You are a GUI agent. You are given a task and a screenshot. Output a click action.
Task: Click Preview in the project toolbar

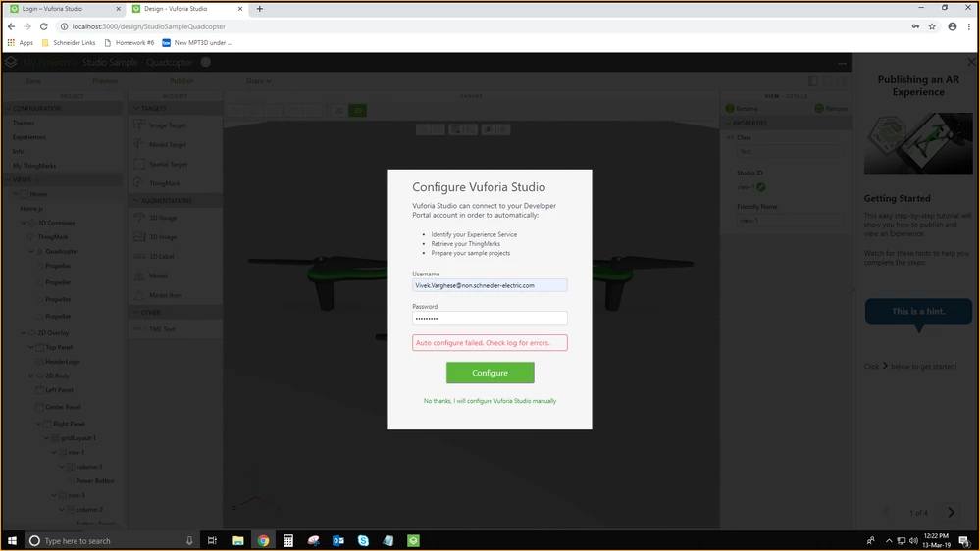(x=105, y=81)
